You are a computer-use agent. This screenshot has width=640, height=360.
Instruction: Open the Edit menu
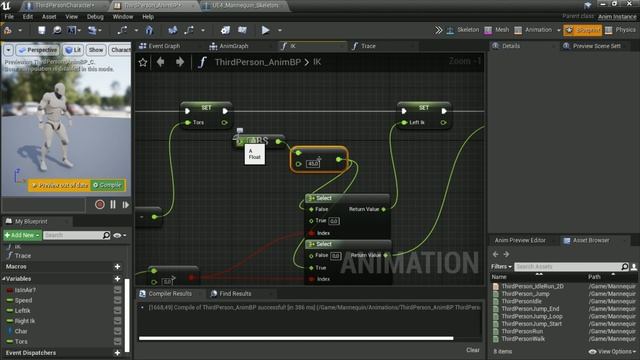[28, 17]
